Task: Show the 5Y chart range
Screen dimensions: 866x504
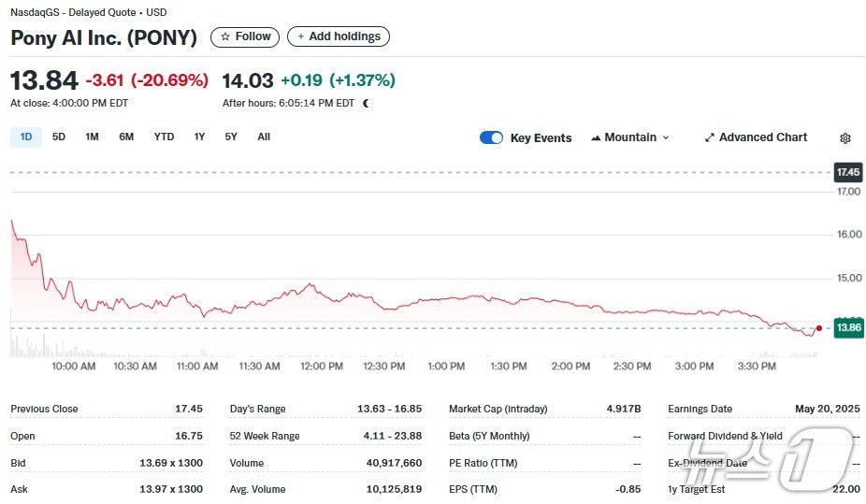Action: point(231,137)
